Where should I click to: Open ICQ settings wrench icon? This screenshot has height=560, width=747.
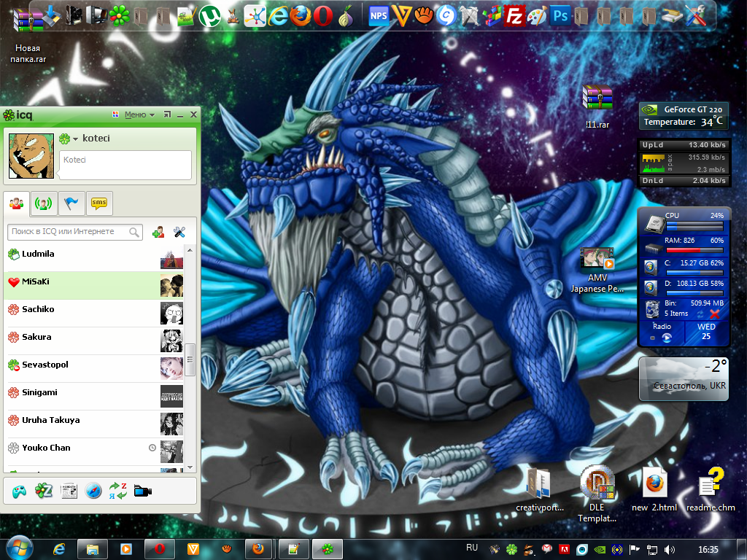click(179, 232)
